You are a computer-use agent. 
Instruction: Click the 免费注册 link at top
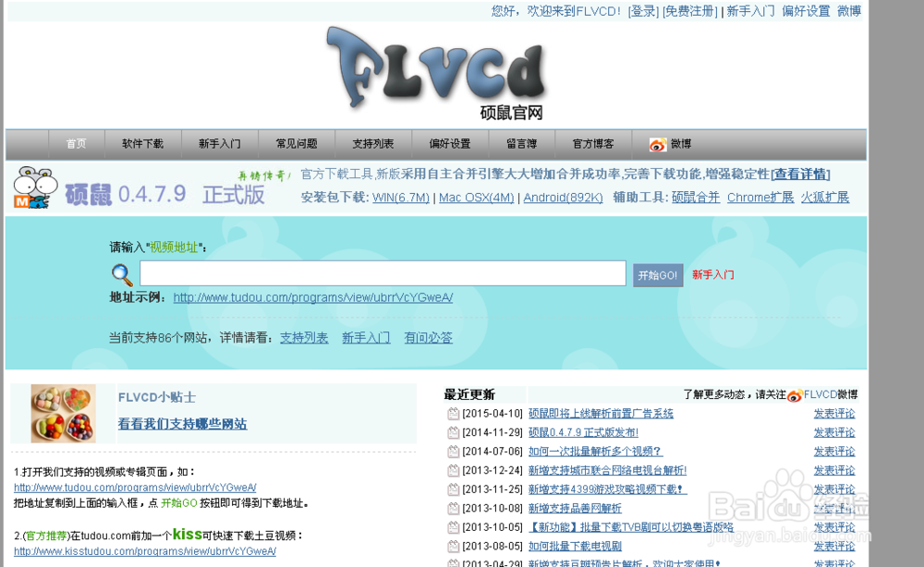coord(690,11)
